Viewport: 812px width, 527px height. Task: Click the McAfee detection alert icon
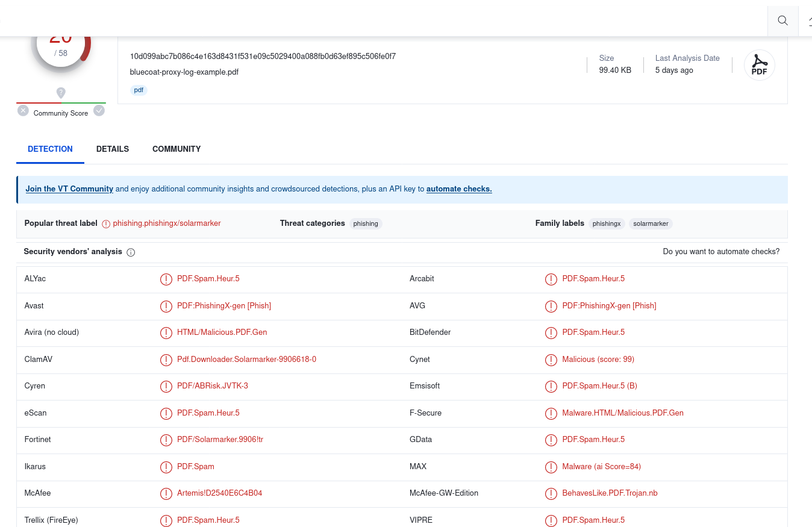click(166, 493)
